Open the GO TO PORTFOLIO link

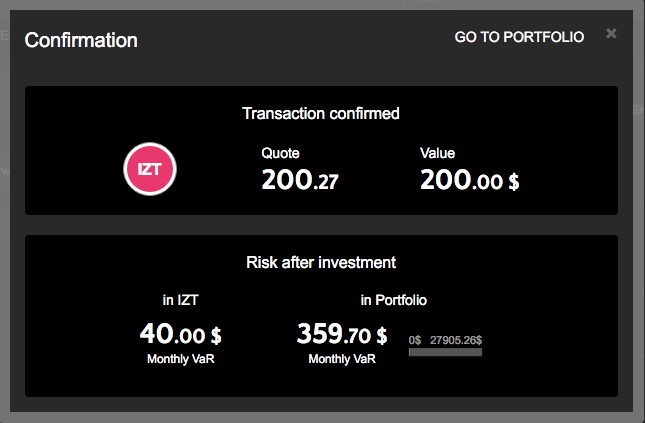pos(519,37)
